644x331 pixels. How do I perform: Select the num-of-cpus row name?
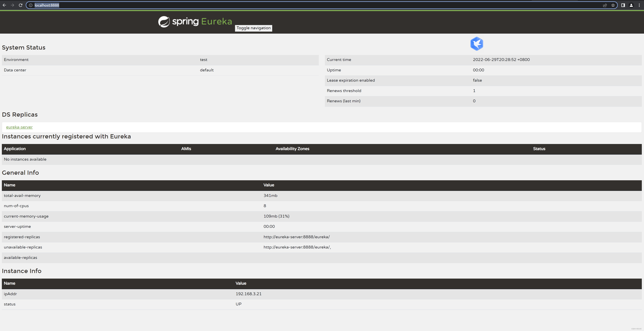[16, 206]
